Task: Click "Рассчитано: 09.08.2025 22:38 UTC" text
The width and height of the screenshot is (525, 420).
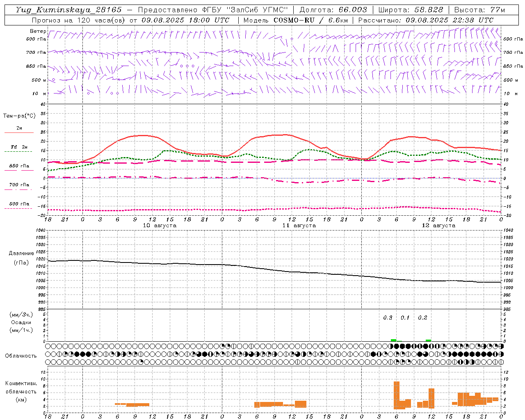Action: pyautogui.click(x=426, y=20)
